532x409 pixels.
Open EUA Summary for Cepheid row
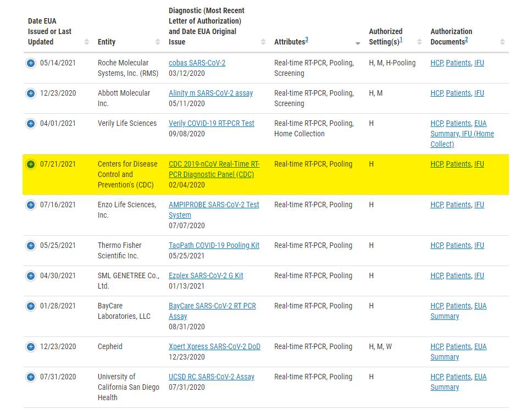point(458,352)
